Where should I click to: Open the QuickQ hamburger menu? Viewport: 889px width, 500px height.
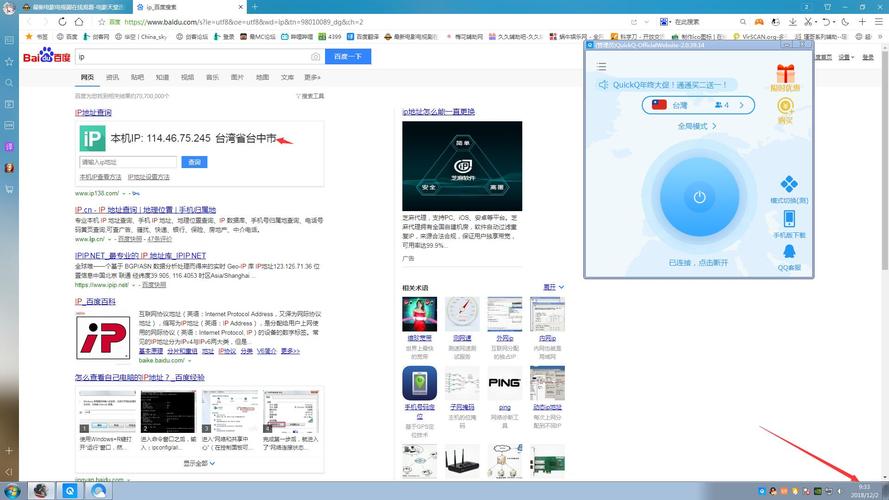601,67
